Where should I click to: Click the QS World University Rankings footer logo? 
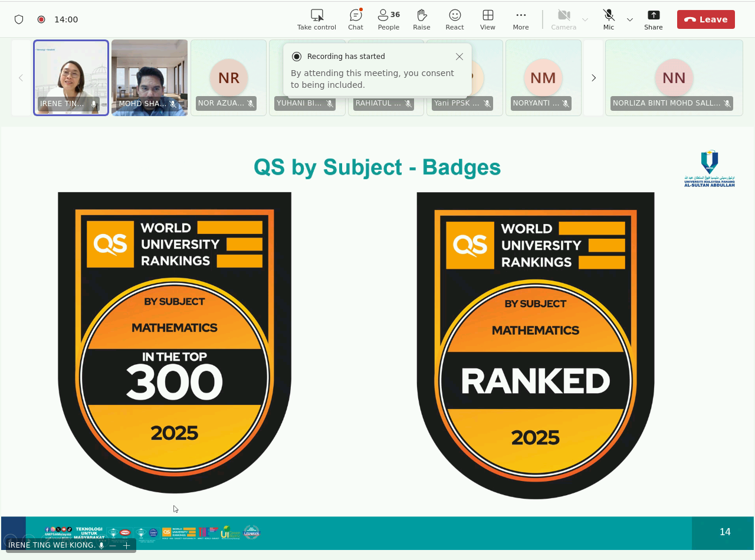(179, 533)
